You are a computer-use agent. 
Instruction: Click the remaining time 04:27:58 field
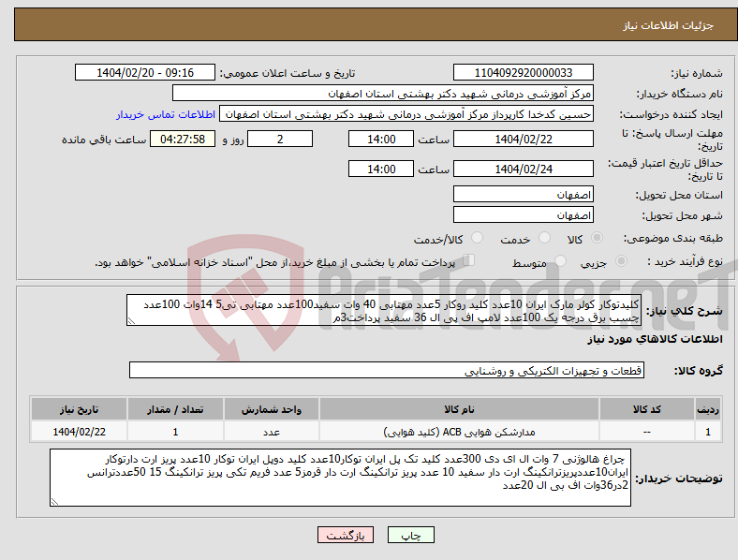tap(183, 139)
